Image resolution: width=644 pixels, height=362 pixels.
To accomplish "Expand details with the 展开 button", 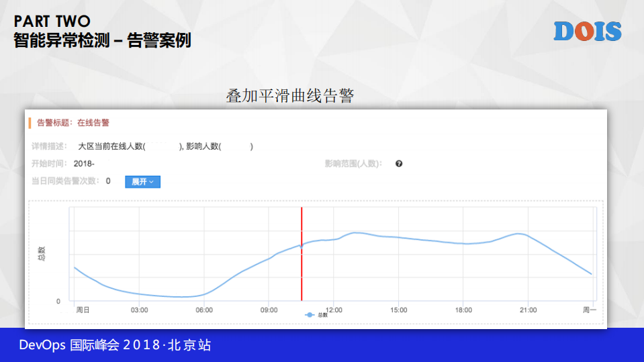I will click(x=142, y=181).
